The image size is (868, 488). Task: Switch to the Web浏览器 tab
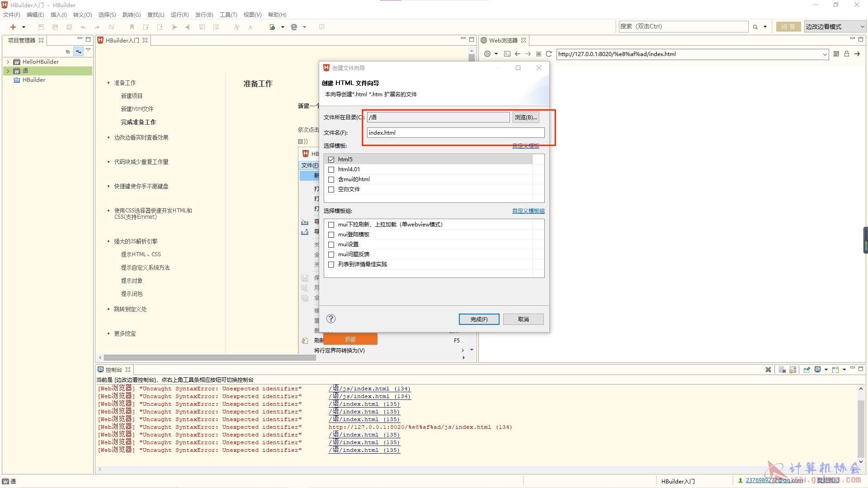pos(503,40)
